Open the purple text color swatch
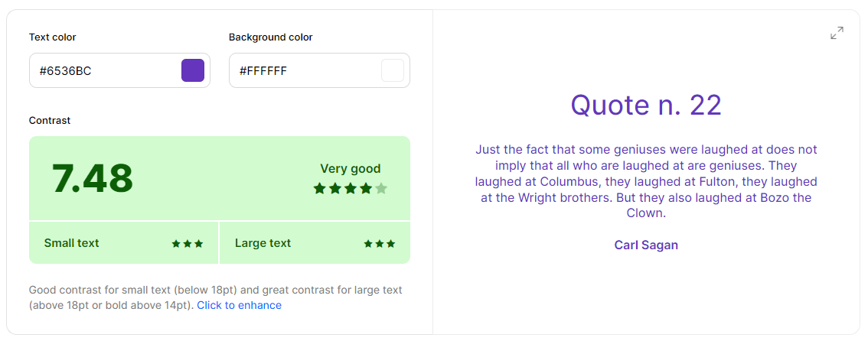 [193, 70]
